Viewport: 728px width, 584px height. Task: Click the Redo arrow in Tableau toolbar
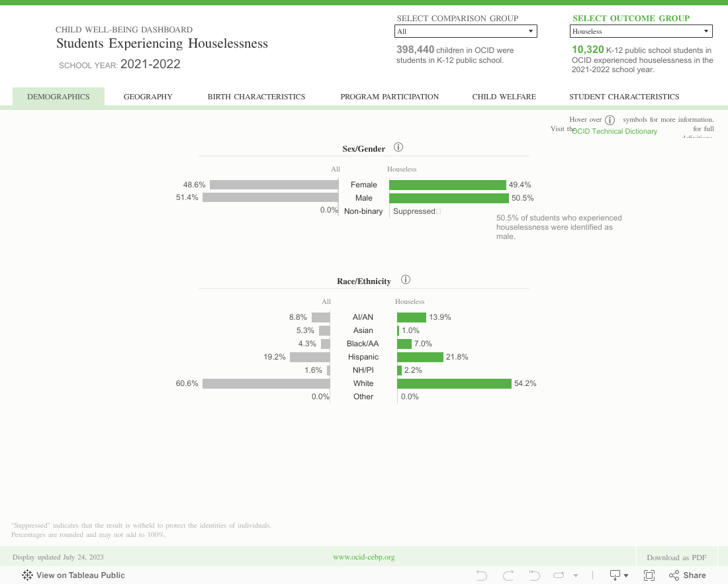[508, 575]
